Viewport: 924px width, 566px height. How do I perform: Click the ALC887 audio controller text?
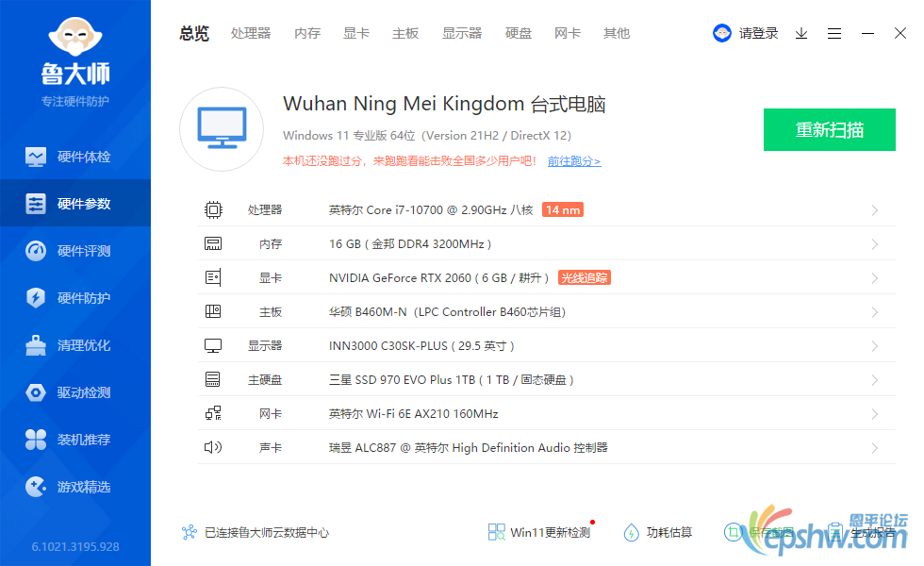point(468,447)
